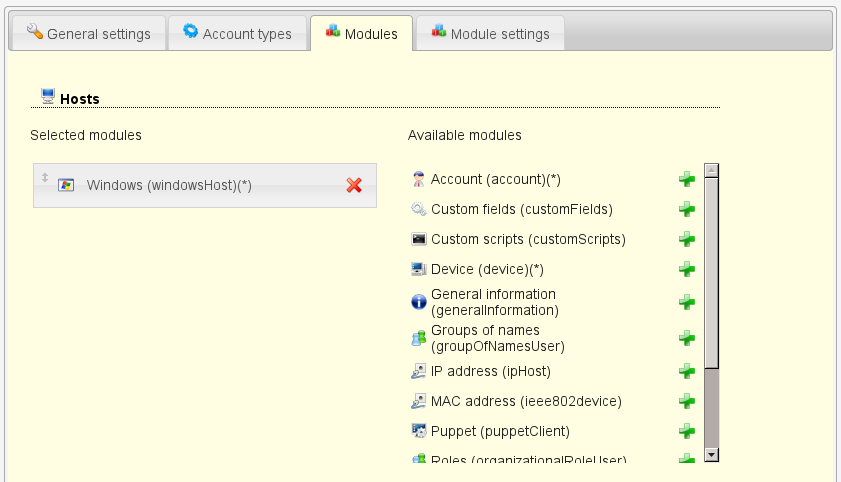Add the MAC address module
841x482 pixels.
pos(687,401)
